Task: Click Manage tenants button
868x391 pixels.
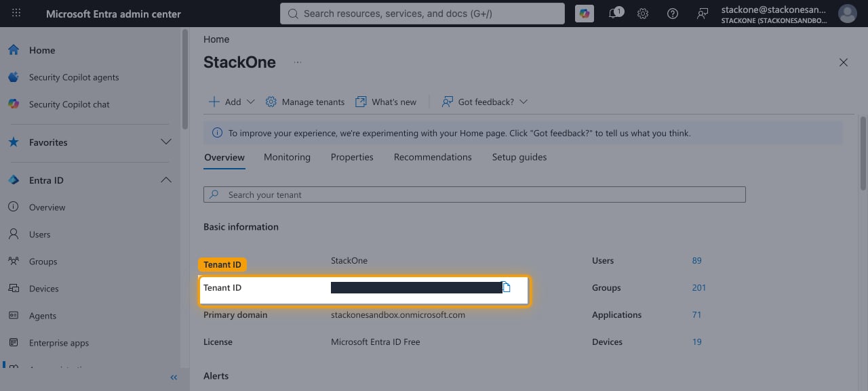Action: [305, 102]
